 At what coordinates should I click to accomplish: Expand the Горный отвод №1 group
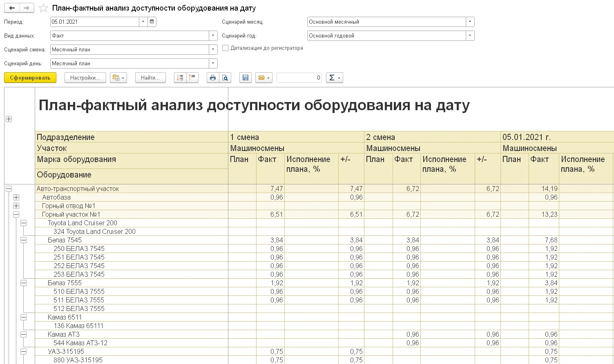16,206
